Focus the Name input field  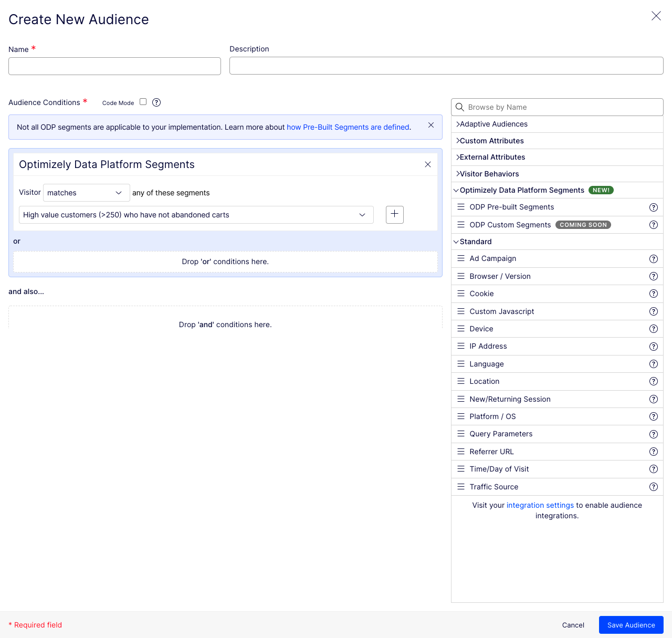(x=114, y=66)
